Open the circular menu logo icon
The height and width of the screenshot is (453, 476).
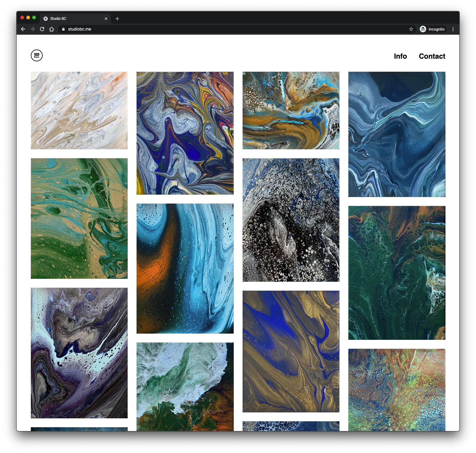pos(37,55)
